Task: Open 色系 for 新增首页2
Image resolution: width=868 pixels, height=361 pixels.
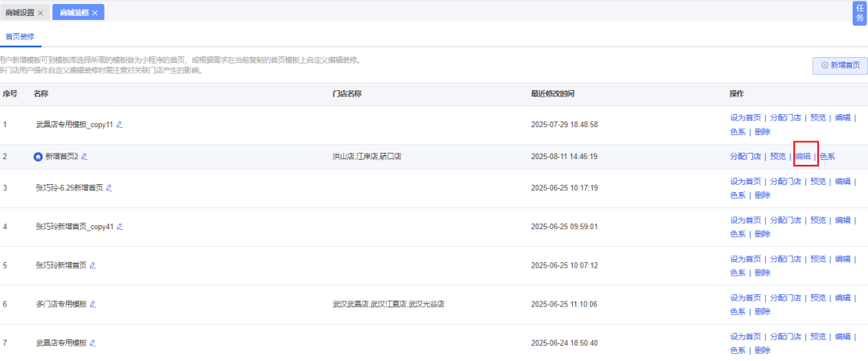Action: [827, 157]
